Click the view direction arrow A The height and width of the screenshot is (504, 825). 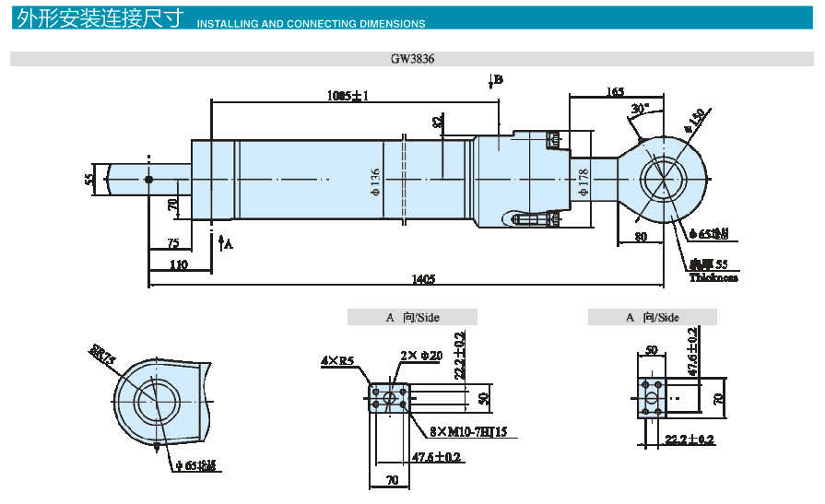(224, 242)
